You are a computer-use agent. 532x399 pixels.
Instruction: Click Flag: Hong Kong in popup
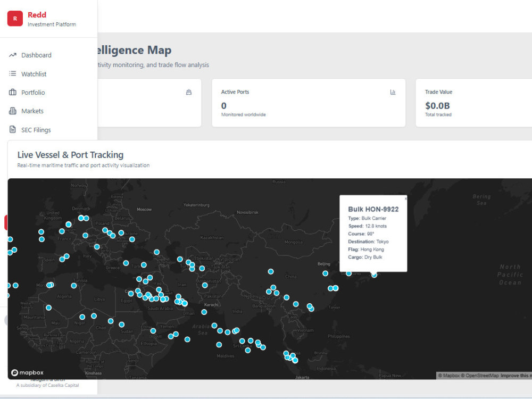pyautogui.click(x=366, y=250)
